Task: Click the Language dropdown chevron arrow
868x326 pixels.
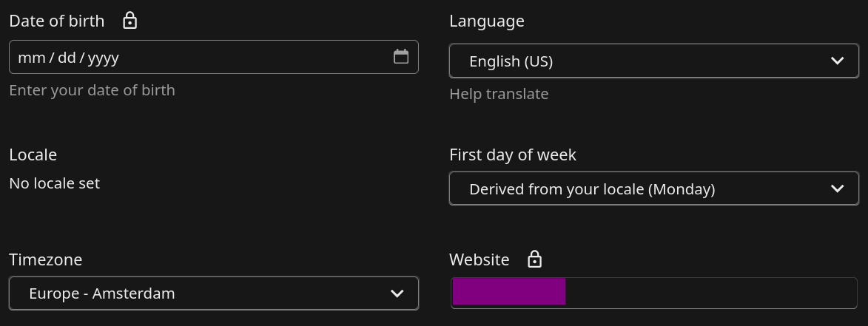Action: pos(838,61)
